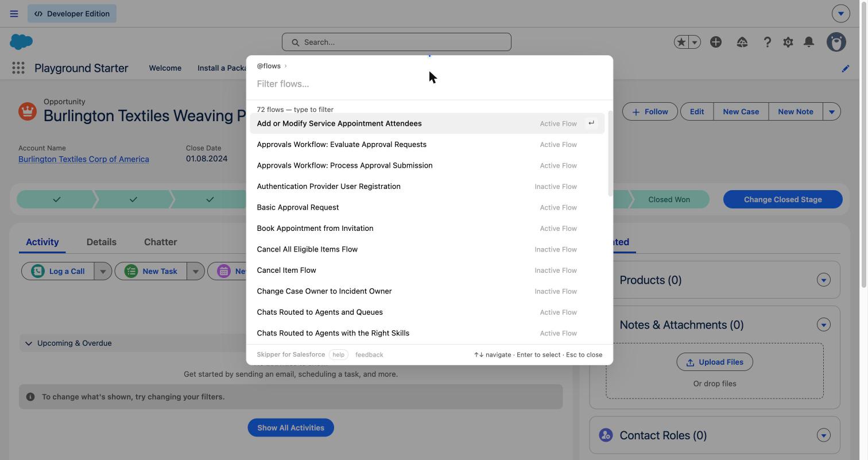This screenshot has width=868, height=460.
Task: Click the page vertical scrollbar
Action: (864, 144)
